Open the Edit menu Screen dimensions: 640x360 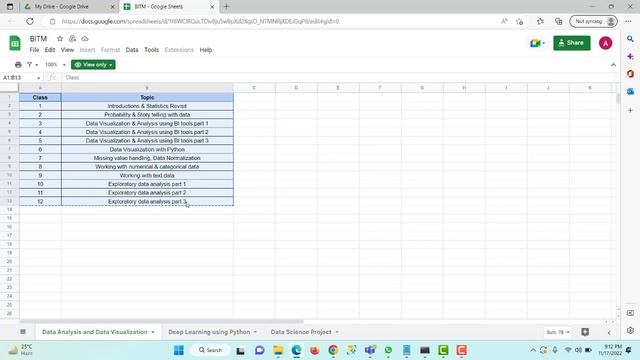(50, 50)
